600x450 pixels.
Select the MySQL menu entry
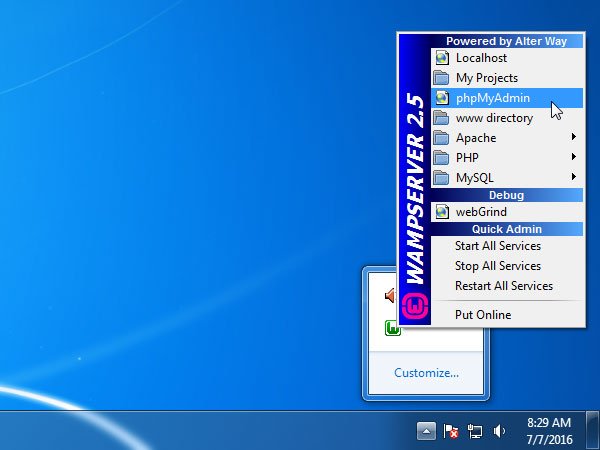(507, 178)
